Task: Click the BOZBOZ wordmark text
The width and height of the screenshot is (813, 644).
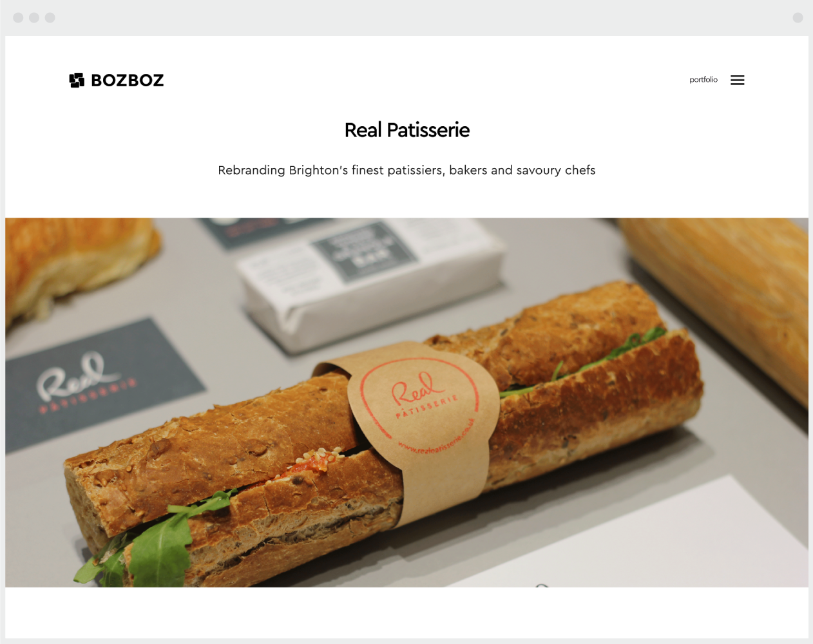Action: [x=128, y=80]
